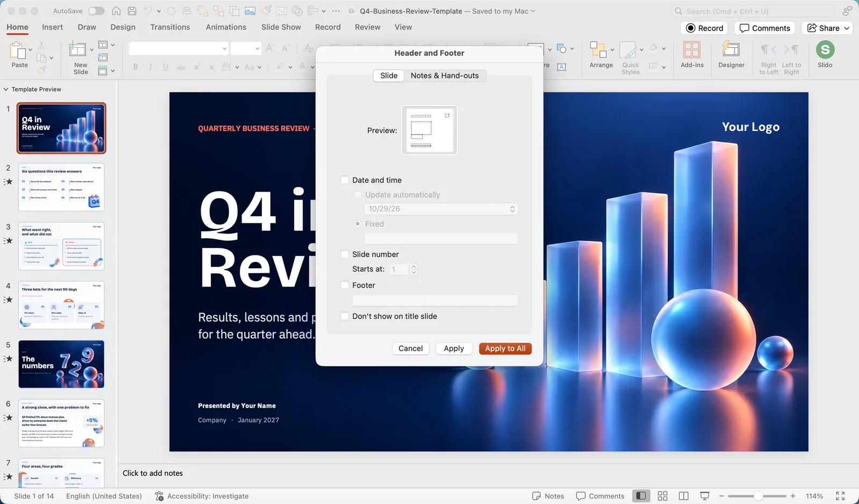
Task: Switch to Reading view icon
Action: pyautogui.click(x=683, y=496)
